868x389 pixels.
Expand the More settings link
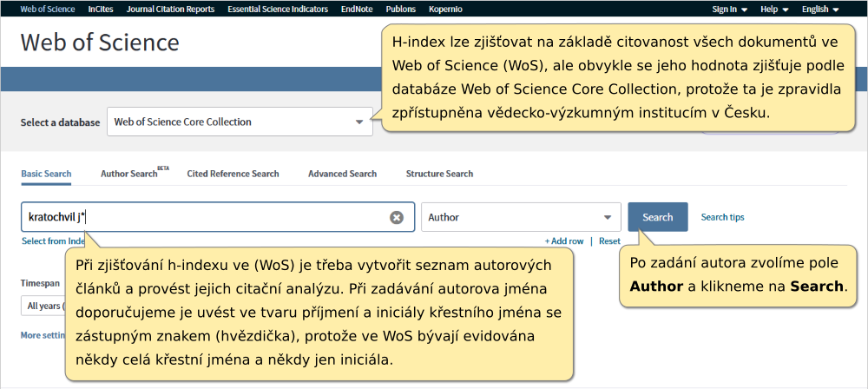(43, 335)
